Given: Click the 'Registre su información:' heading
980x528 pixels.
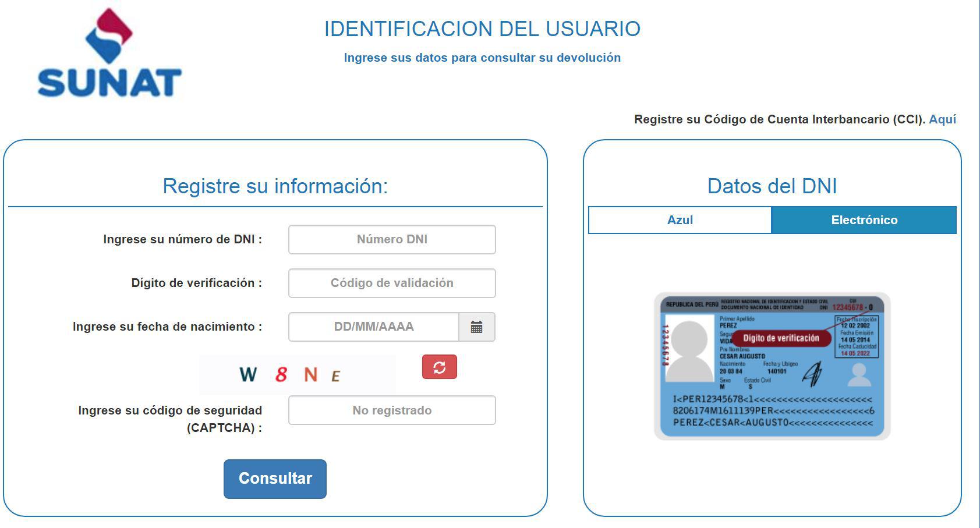Looking at the screenshot, I should click(275, 186).
